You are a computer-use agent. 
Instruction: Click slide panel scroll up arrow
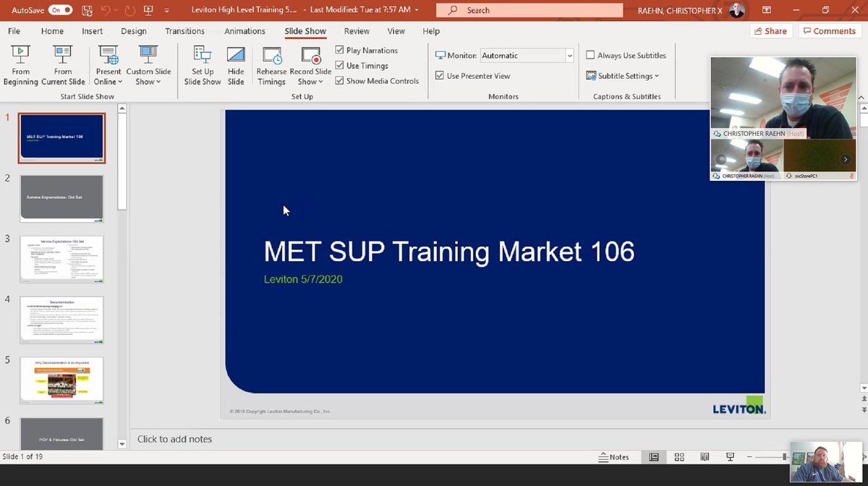(x=122, y=108)
